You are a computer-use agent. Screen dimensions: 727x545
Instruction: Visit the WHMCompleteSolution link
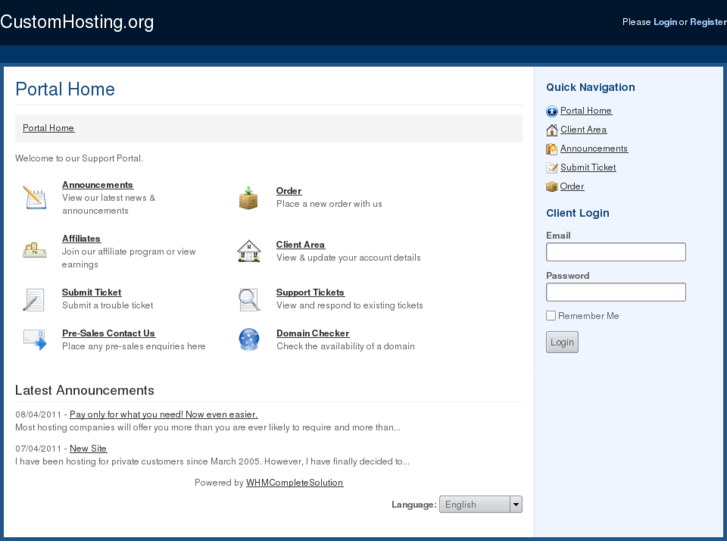[294, 482]
